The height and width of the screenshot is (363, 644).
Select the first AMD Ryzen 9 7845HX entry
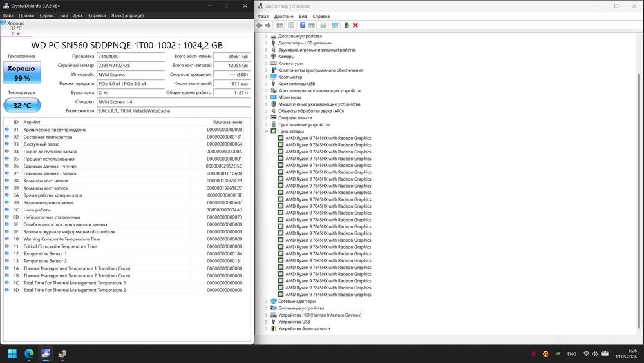(328, 138)
